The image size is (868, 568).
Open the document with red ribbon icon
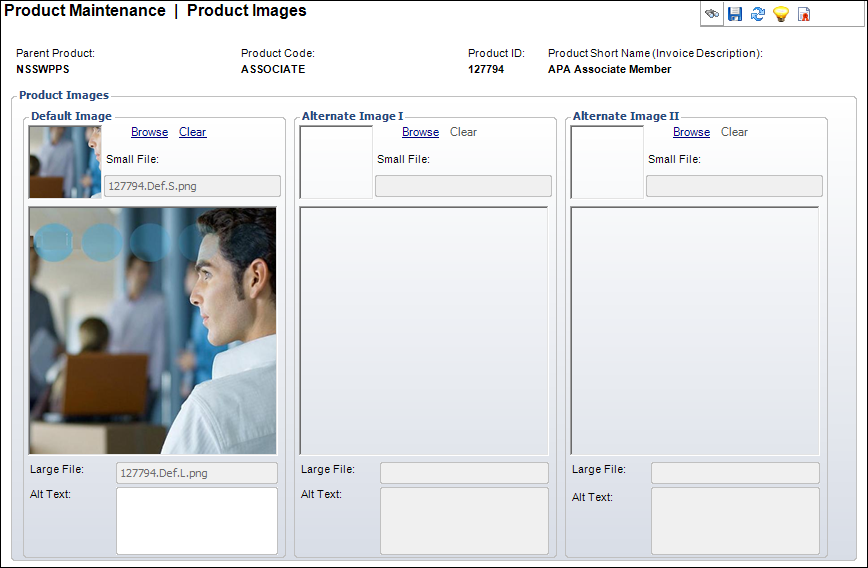(804, 14)
